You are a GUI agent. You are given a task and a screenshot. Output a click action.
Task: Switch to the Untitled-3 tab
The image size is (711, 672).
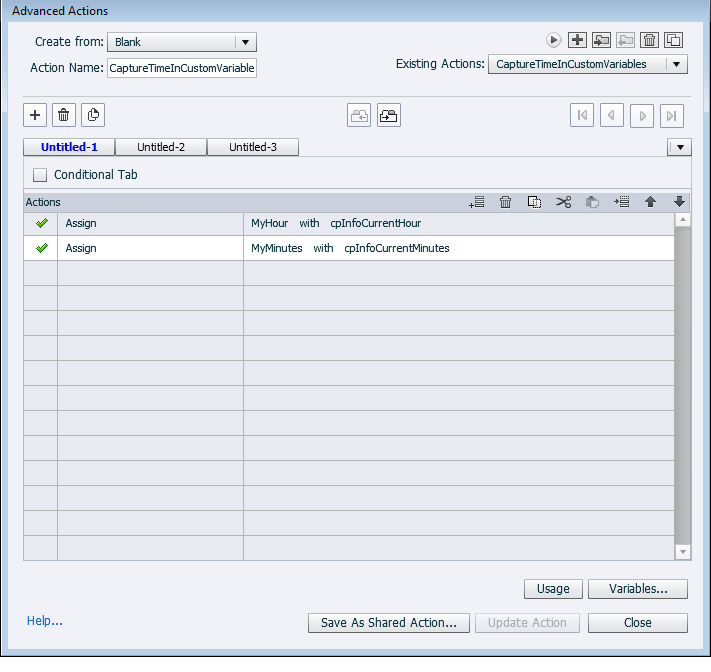pyautogui.click(x=252, y=147)
